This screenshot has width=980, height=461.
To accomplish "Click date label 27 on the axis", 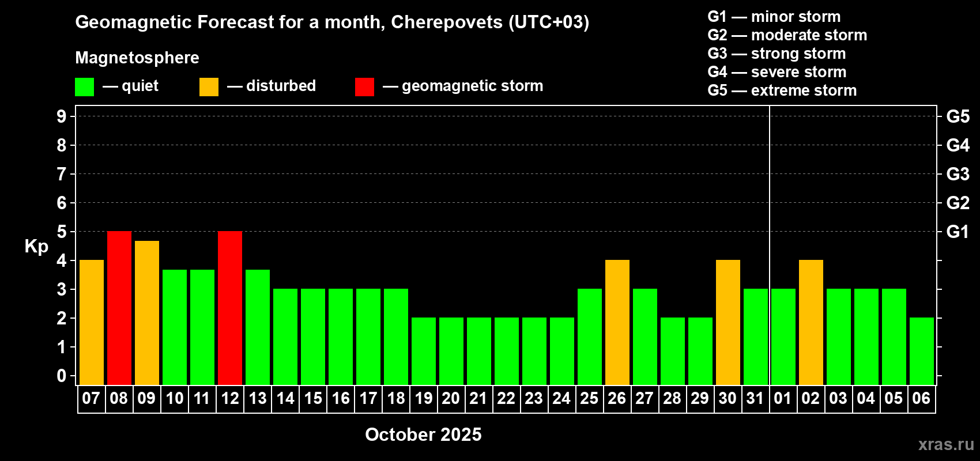I will pyautogui.click(x=644, y=398).
